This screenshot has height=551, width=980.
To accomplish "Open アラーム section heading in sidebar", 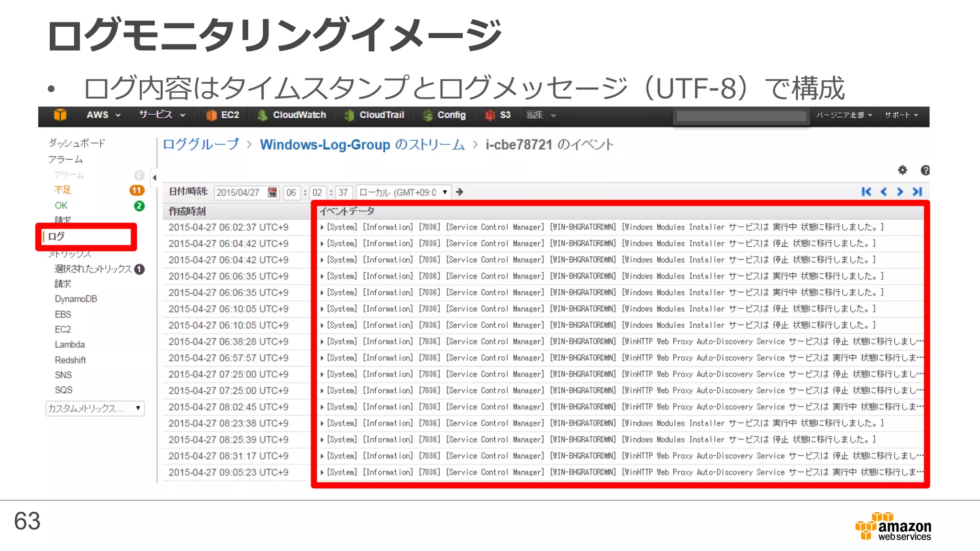I will [x=66, y=159].
